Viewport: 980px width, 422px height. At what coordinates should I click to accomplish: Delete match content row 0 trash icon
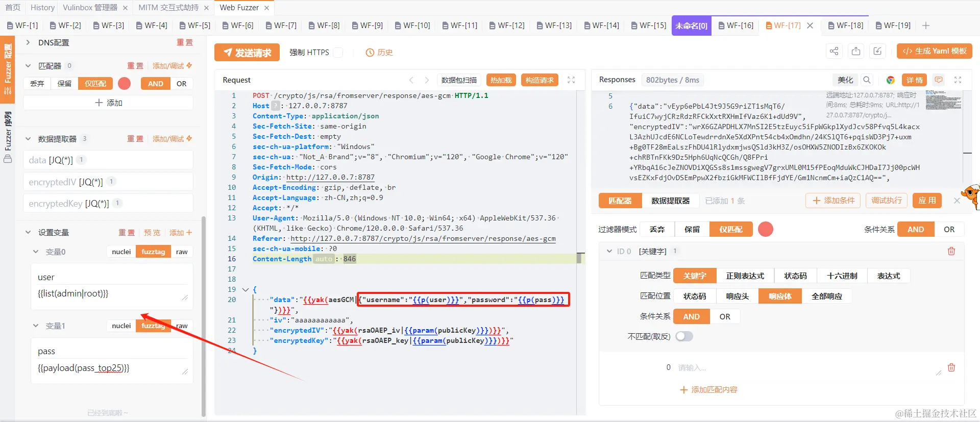(x=951, y=367)
